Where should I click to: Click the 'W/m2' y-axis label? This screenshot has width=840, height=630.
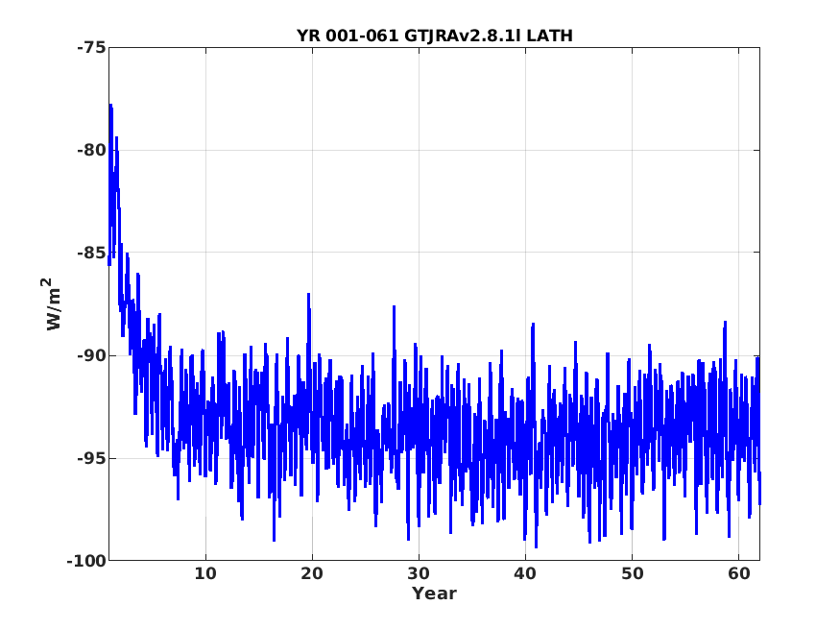[53, 303]
